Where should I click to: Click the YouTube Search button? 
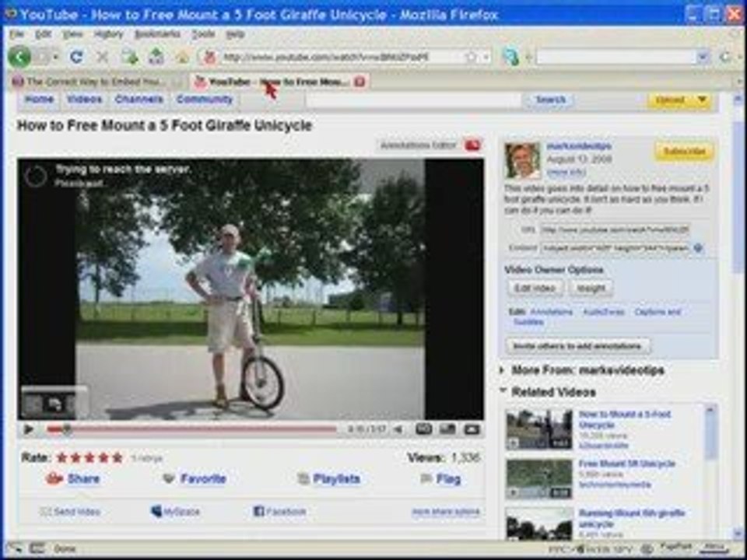tap(550, 100)
